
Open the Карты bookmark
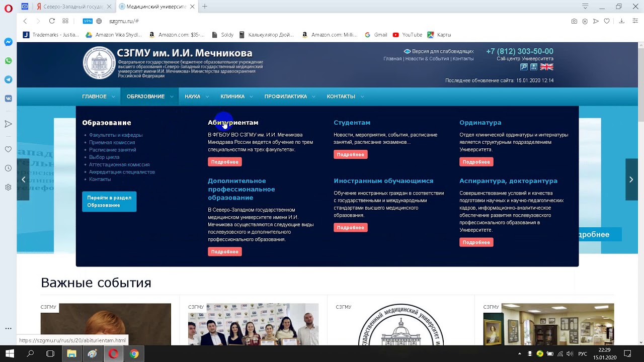coord(439,35)
